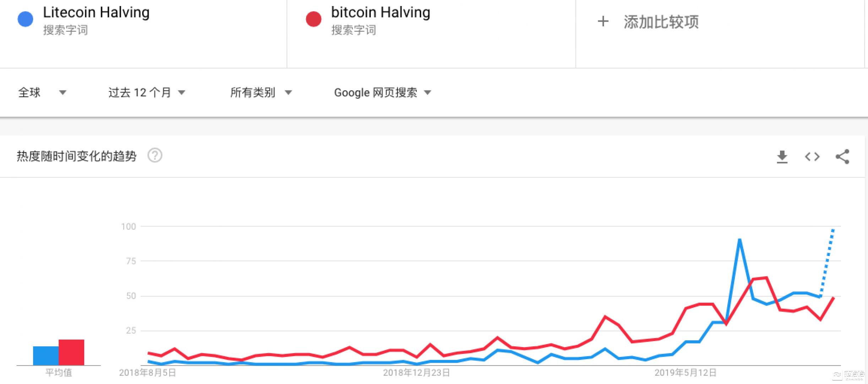Viewport: 868px width, 384px height.
Task: Click the 添加比较项 option
Action: click(661, 22)
